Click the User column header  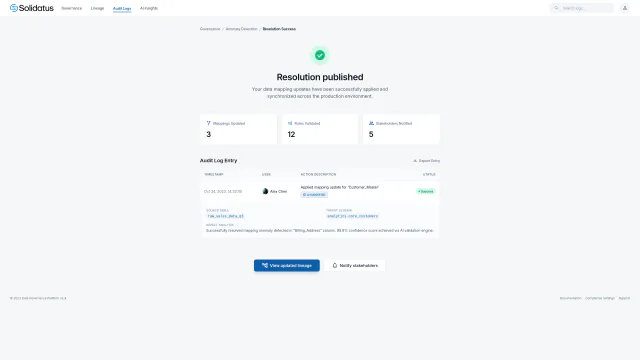tap(266, 174)
